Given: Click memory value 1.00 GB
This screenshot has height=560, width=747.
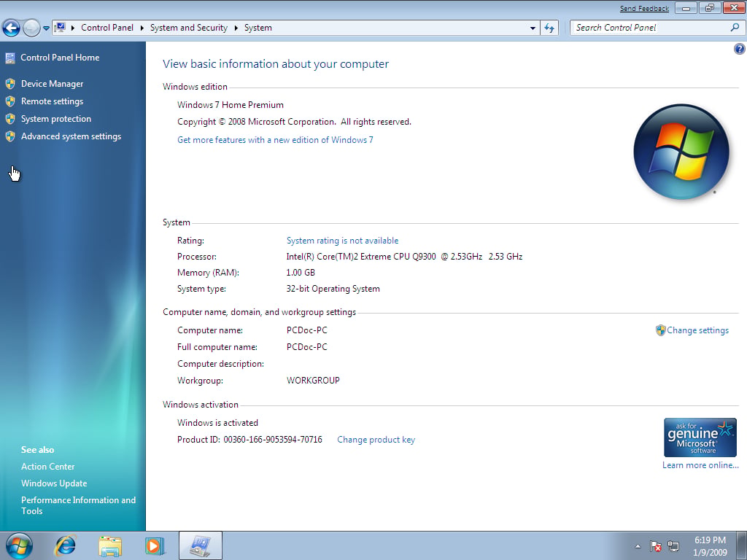Looking at the screenshot, I should click(x=300, y=273).
